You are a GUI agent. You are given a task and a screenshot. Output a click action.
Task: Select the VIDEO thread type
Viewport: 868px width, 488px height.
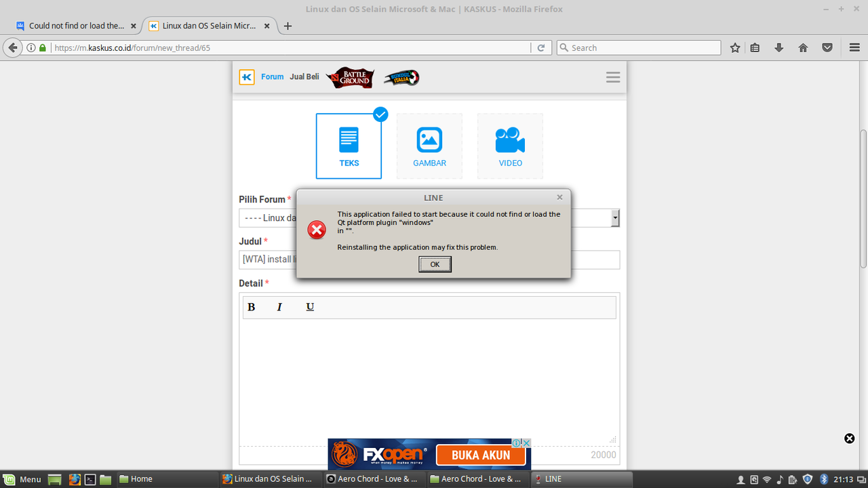click(510, 146)
